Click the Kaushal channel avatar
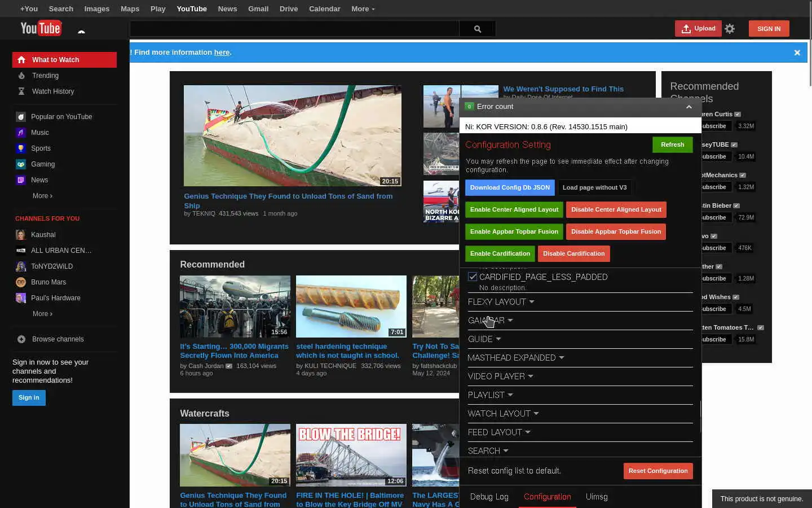Viewport: 812px width, 508px height. 21,235
